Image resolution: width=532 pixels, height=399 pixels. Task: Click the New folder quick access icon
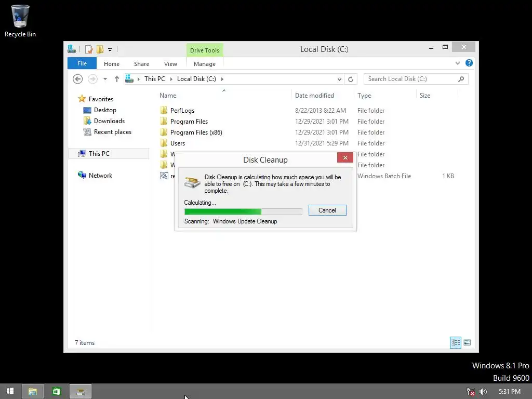(x=100, y=49)
